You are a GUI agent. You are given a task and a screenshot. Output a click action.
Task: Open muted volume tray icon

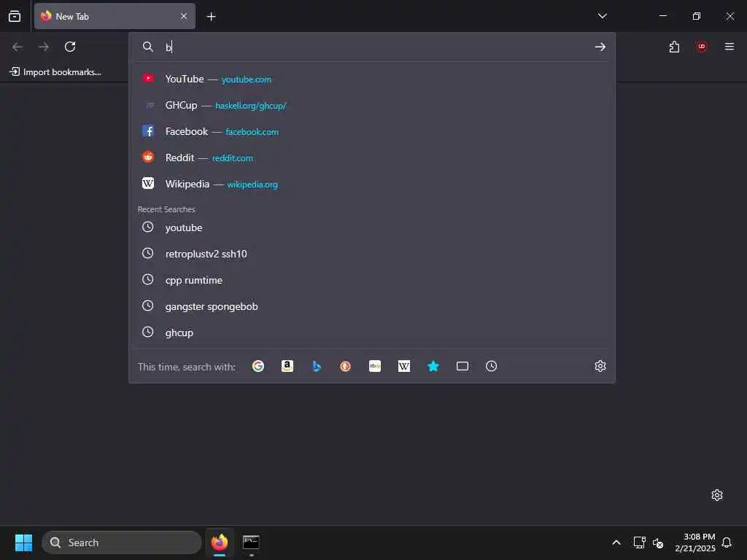[x=658, y=542]
